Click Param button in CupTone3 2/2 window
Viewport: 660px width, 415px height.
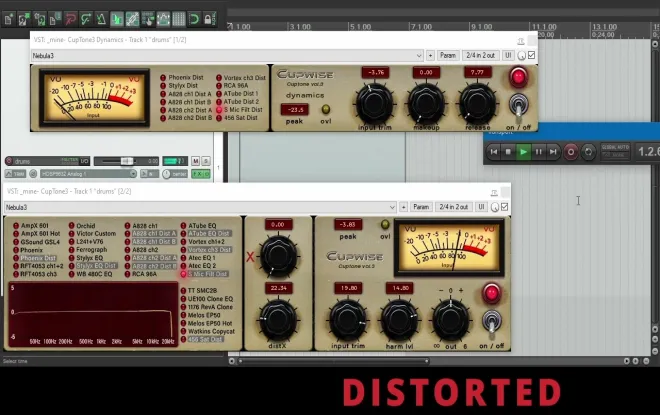point(421,207)
